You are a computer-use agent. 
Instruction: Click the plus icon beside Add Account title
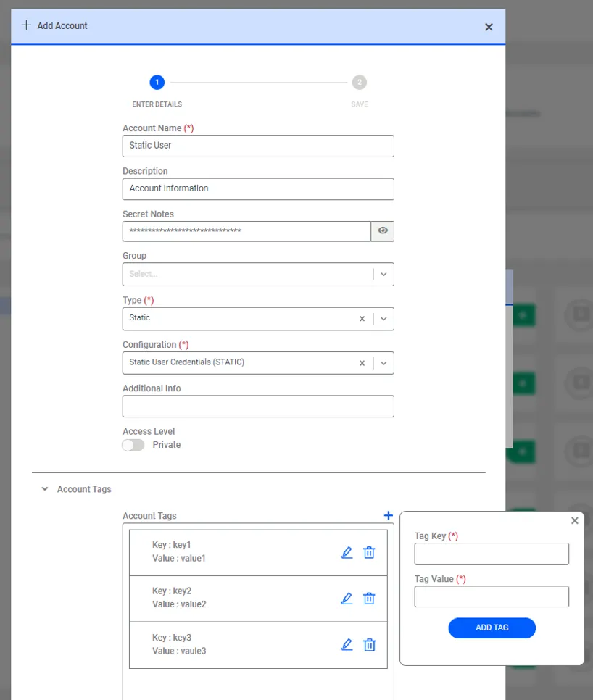pyautogui.click(x=26, y=25)
